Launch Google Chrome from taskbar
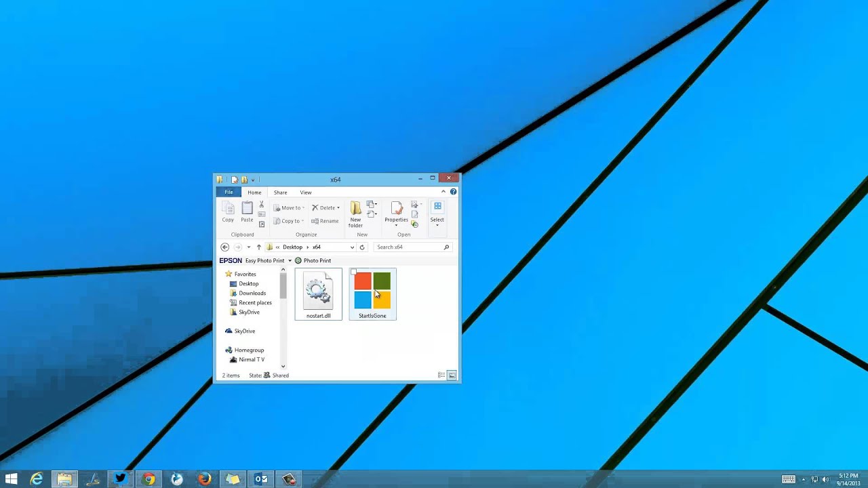 tap(149, 479)
